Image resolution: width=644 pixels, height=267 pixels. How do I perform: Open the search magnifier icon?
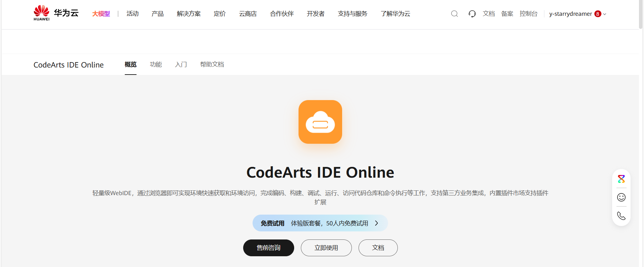coord(454,14)
